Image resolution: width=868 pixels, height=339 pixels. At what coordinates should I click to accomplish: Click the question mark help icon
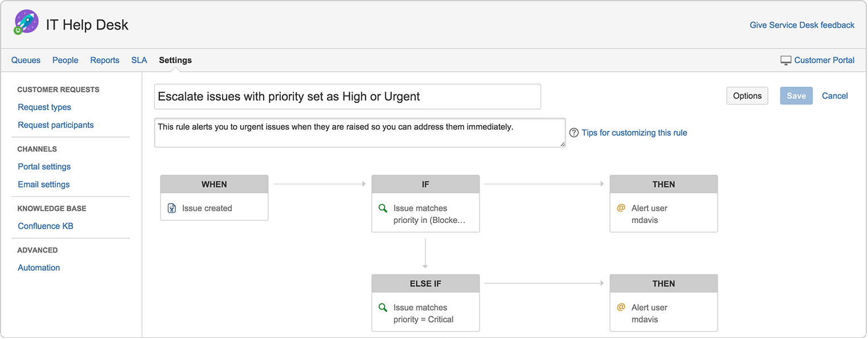574,133
